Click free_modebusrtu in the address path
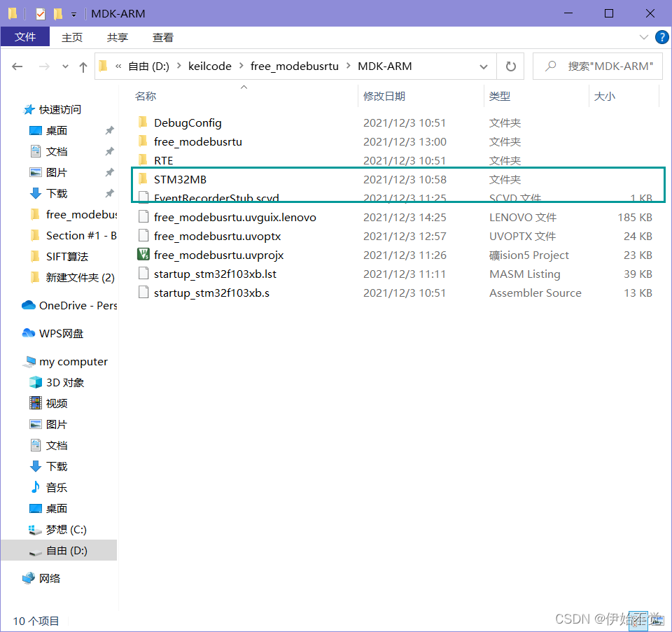This screenshot has height=632, width=672. tap(295, 66)
